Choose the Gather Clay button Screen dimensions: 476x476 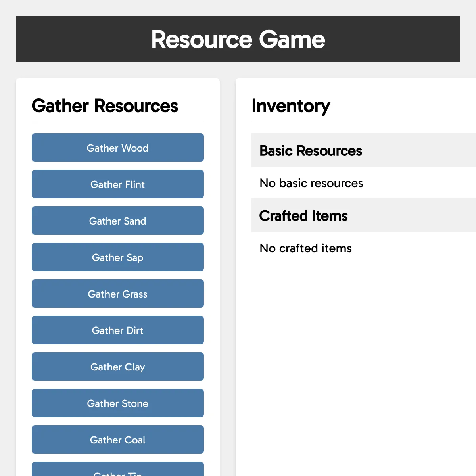pos(117,367)
